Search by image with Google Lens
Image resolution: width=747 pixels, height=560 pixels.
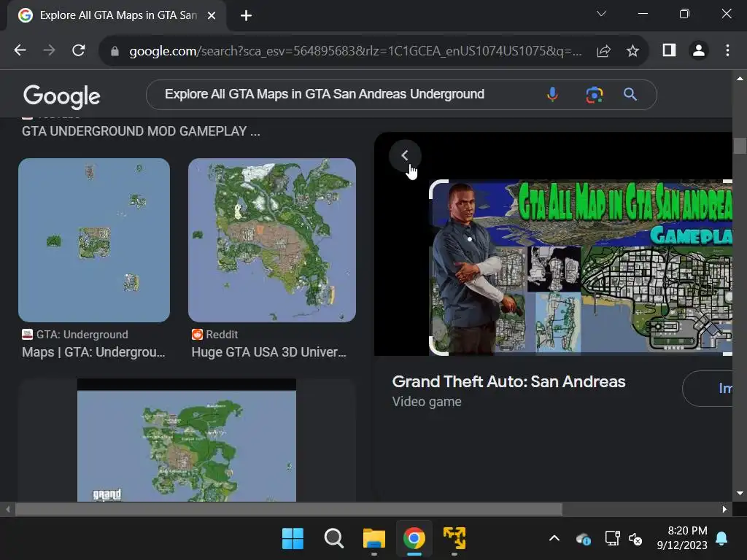click(x=594, y=95)
